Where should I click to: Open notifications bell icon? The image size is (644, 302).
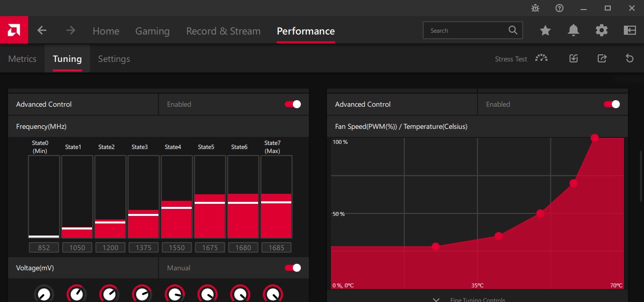tap(574, 31)
